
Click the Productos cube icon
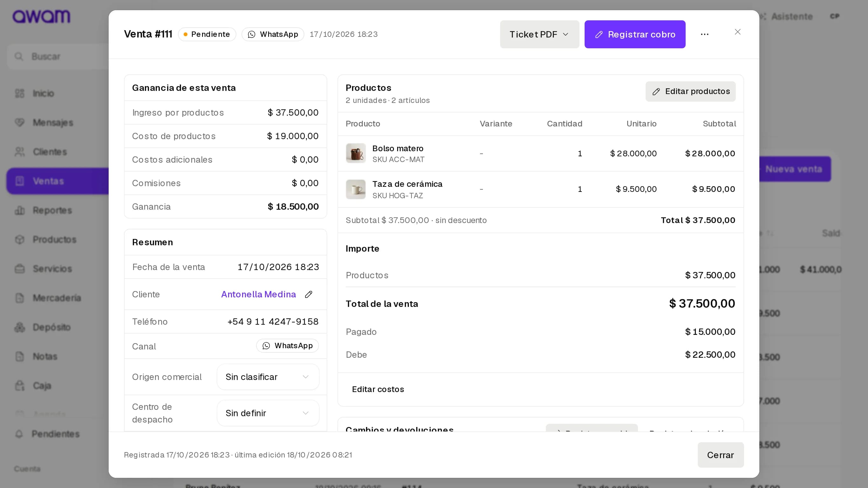pos(20,240)
